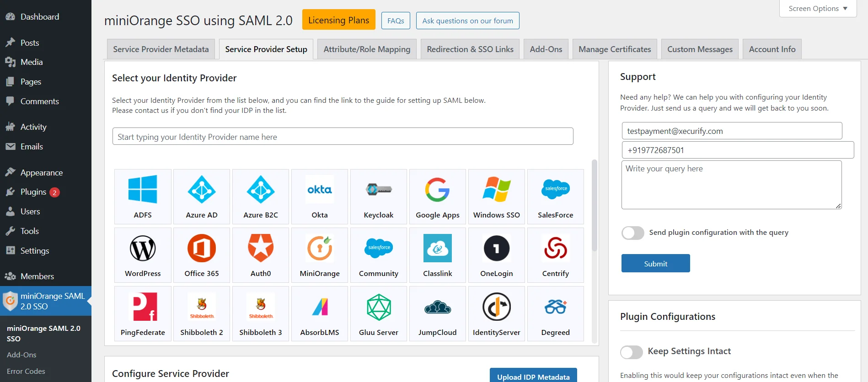868x382 pixels.
Task: Select the Centrify provider tile
Action: pyautogui.click(x=556, y=255)
